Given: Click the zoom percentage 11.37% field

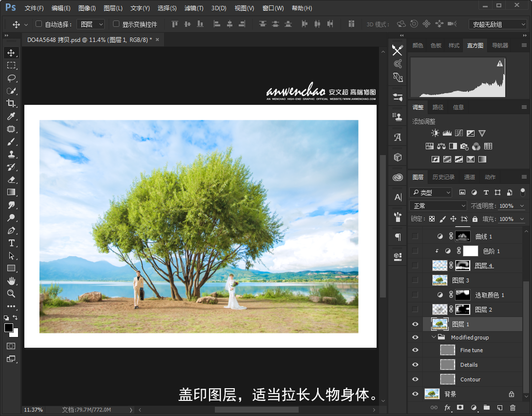Looking at the screenshot, I should click(33, 410).
